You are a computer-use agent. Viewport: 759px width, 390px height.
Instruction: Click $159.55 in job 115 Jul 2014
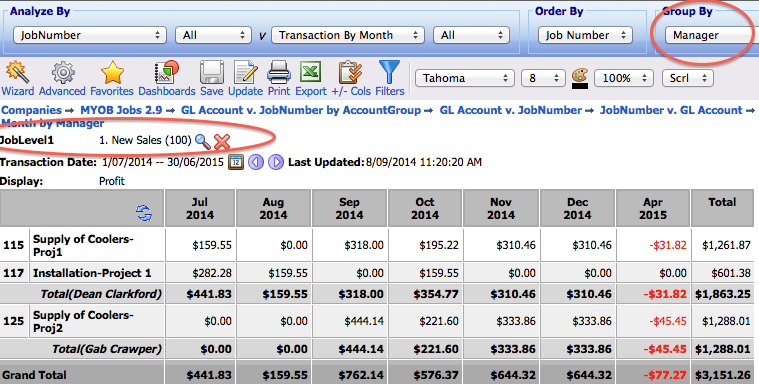click(x=212, y=245)
